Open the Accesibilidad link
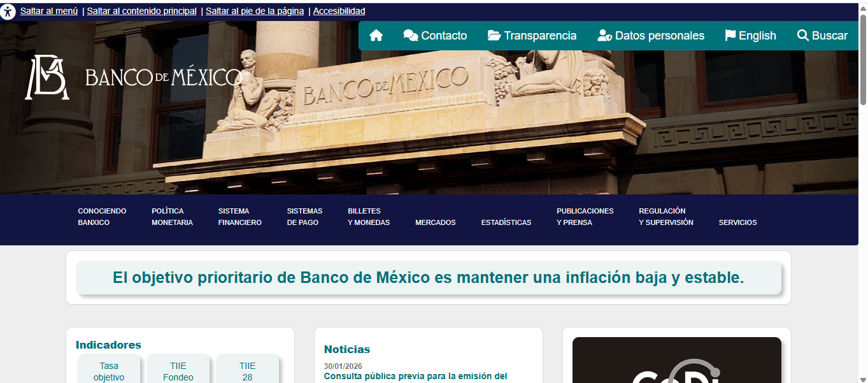Viewport: 868px width, 383px height. (339, 11)
